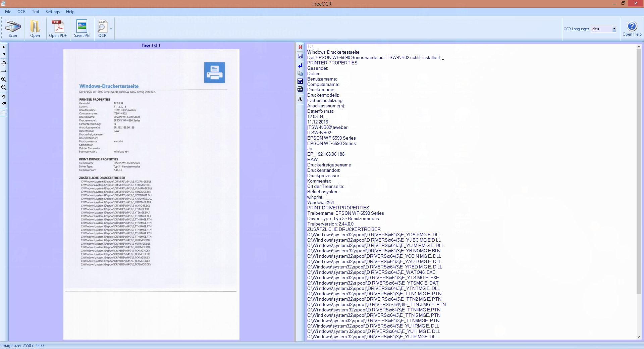Clear the text window with red X
644x349 pixels.
pyautogui.click(x=300, y=47)
